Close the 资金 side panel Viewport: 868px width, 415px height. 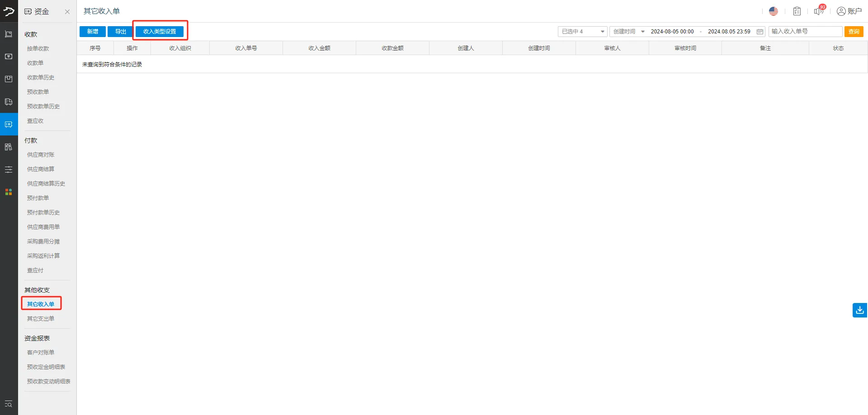point(67,12)
